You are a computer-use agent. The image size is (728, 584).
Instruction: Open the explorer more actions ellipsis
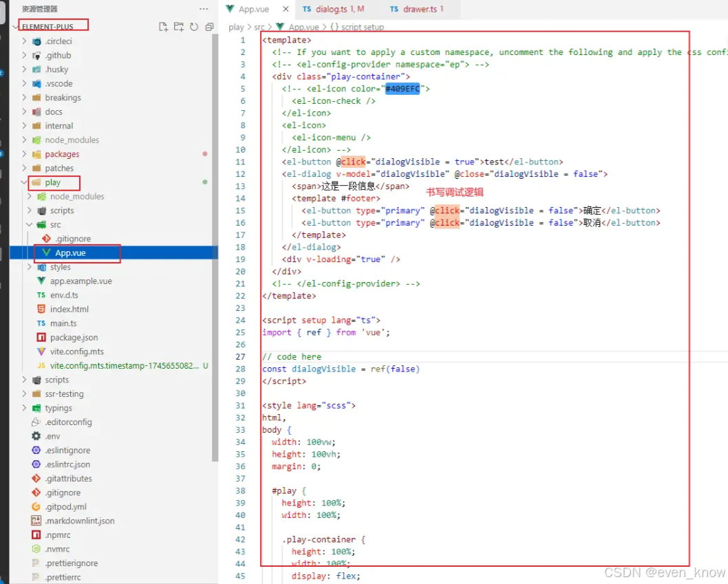tap(204, 9)
